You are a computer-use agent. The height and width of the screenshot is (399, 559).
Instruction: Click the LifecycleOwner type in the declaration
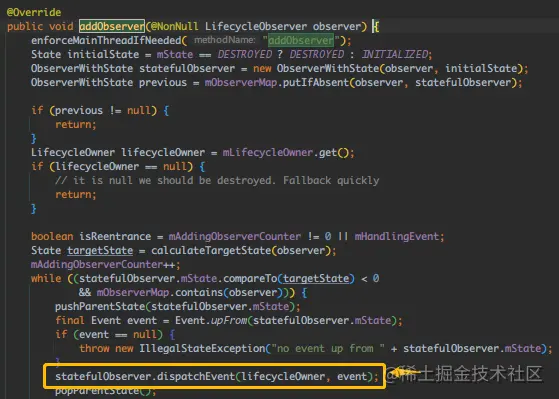[x=73, y=153]
